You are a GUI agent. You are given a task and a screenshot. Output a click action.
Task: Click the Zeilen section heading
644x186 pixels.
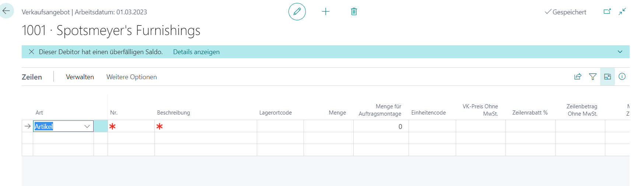tap(32, 77)
